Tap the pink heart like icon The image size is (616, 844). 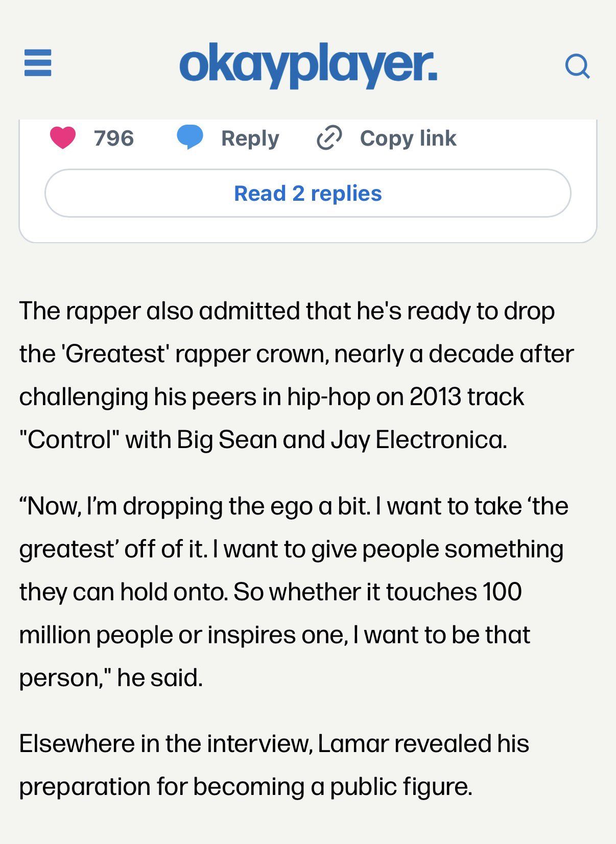coord(63,137)
